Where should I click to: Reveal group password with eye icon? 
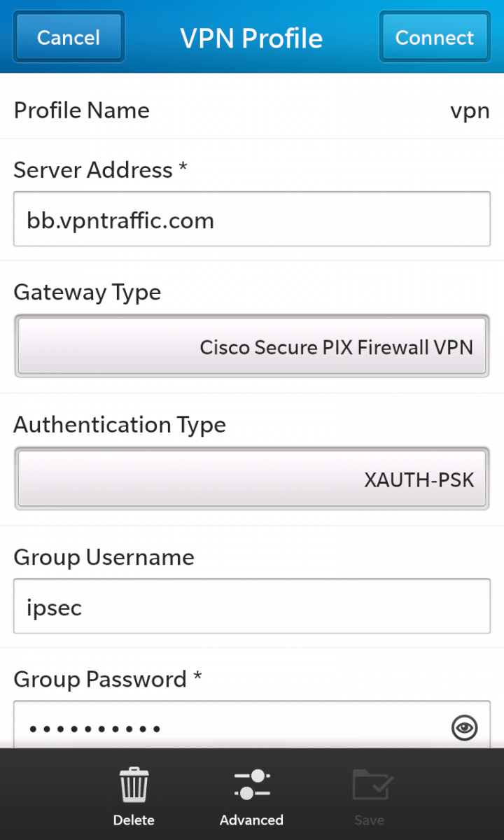point(464,728)
